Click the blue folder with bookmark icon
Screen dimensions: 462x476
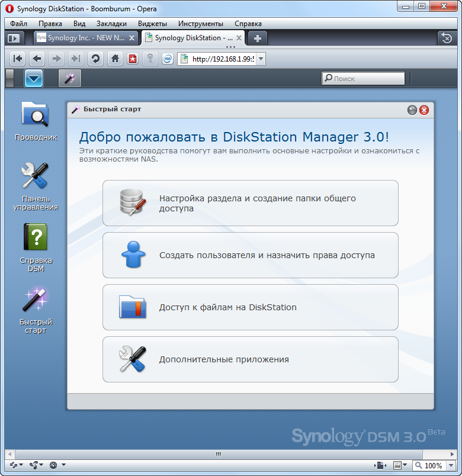coord(133,307)
